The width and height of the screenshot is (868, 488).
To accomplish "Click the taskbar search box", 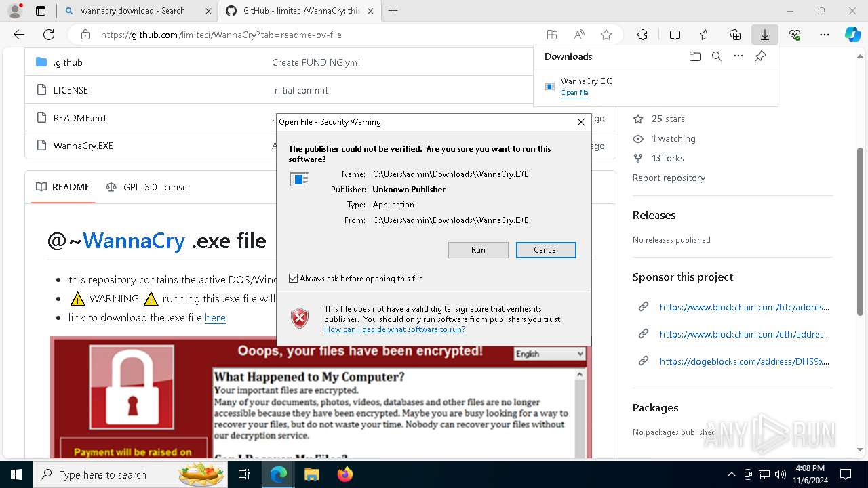I will coord(129,474).
